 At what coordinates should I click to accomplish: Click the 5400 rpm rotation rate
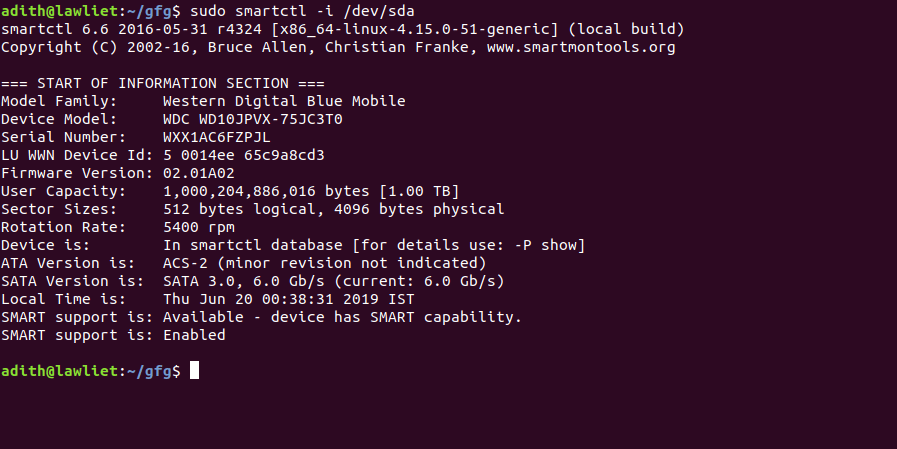(x=198, y=227)
